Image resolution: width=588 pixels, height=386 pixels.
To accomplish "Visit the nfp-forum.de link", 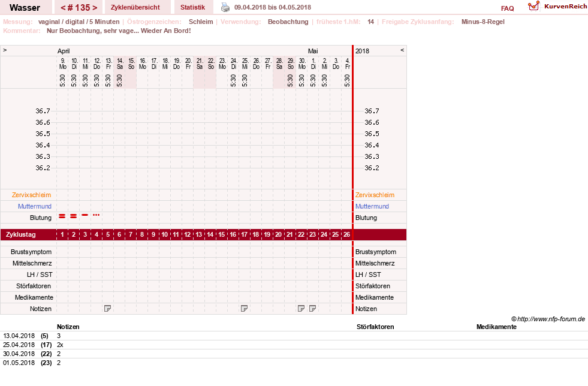I will [551, 319].
